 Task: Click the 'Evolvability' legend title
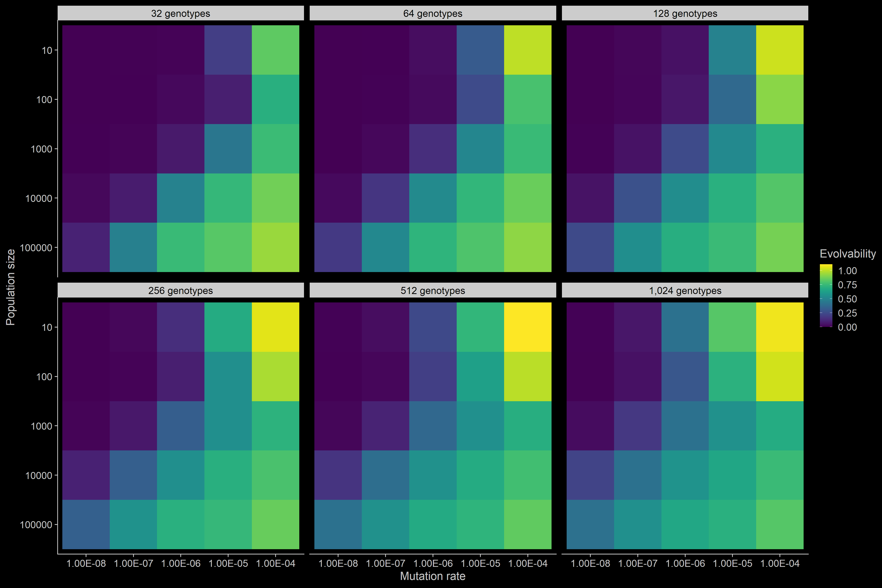tap(848, 254)
